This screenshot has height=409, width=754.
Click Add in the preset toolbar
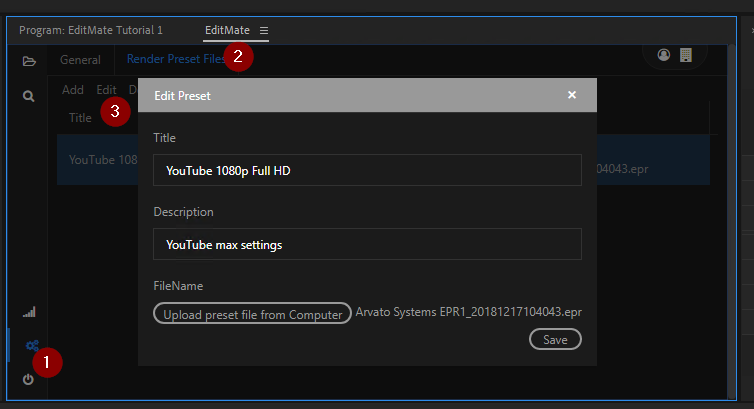[x=73, y=90]
